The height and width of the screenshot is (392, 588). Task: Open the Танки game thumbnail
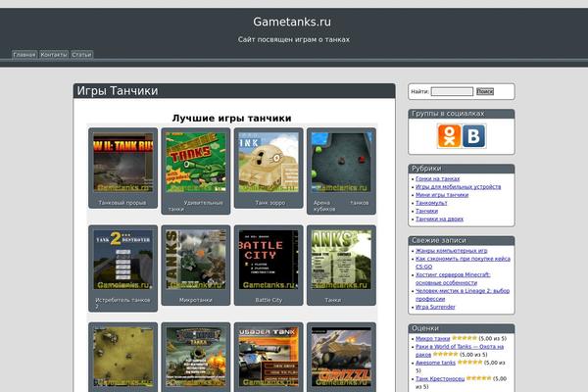(x=341, y=260)
